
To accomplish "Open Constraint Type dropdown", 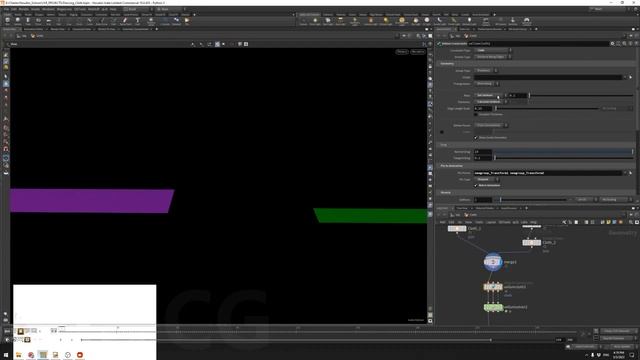I will click(x=492, y=50).
